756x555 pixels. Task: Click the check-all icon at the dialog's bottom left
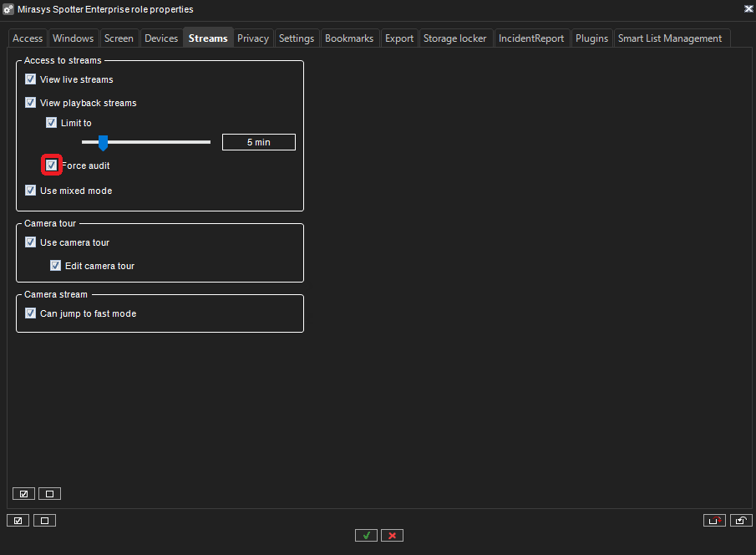click(18, 520)
